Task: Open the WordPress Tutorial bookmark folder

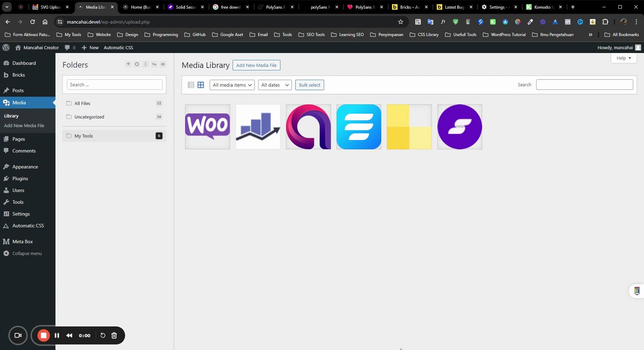Action: coord(505,35)
